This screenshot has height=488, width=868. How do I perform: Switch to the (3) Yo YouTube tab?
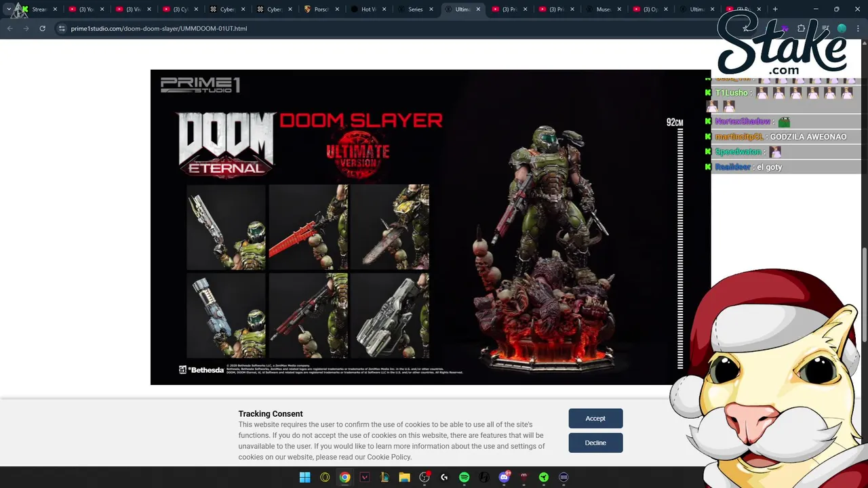pyautogui.click(x=86, y=9)
